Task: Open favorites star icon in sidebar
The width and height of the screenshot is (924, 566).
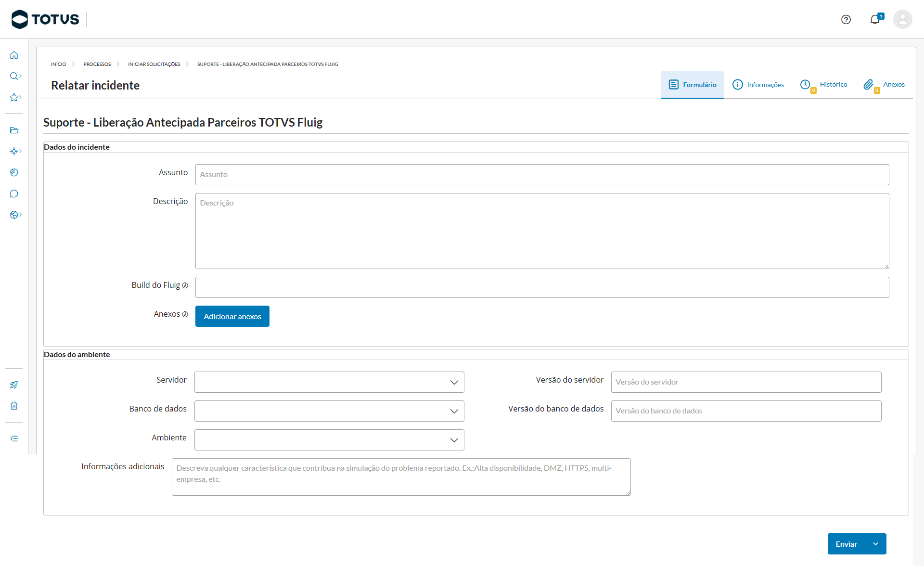Action: 14,97
